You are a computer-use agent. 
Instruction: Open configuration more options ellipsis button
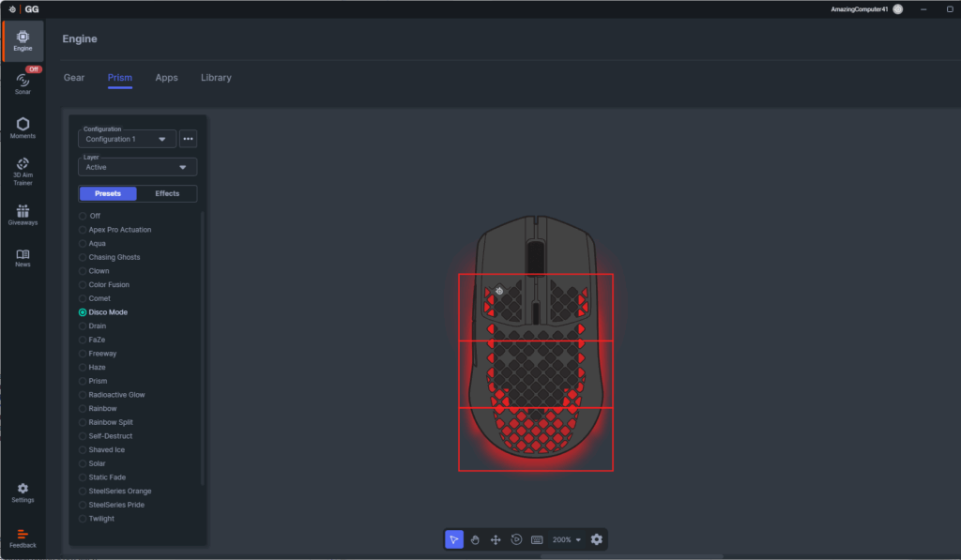pyautogui.click(x=188, y=139)
